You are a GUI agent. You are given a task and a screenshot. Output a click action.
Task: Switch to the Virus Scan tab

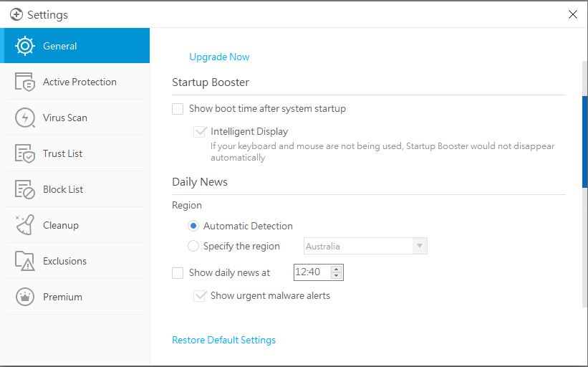pos(65,118)
